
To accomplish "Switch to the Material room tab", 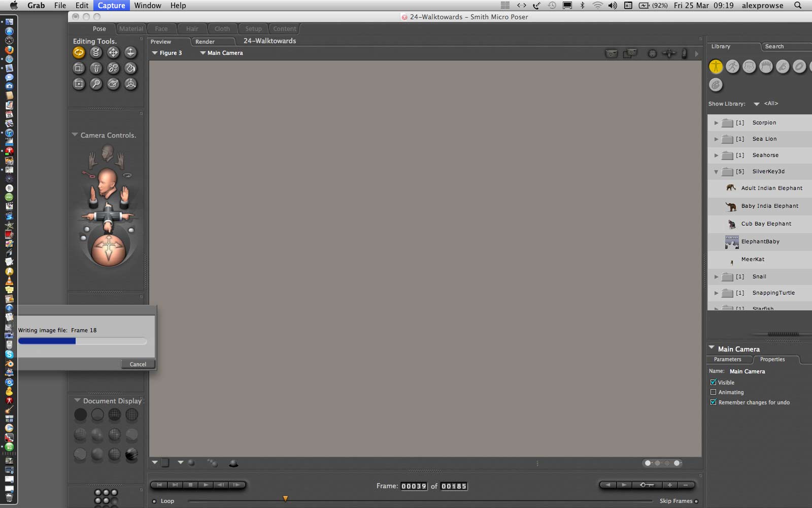I will (x=131, y=29).
